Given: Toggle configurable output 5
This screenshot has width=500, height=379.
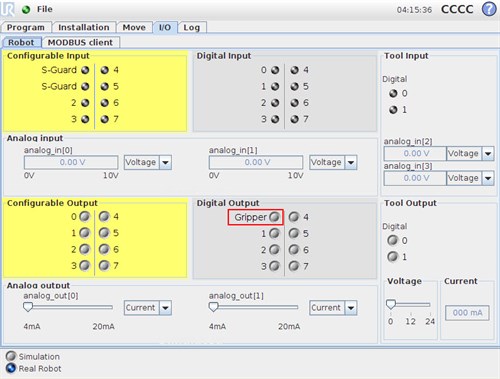Looking at the screenshot, I should (104, 233).
